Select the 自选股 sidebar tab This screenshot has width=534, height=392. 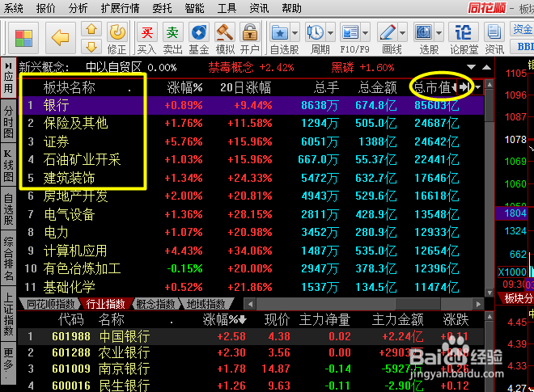8,209
